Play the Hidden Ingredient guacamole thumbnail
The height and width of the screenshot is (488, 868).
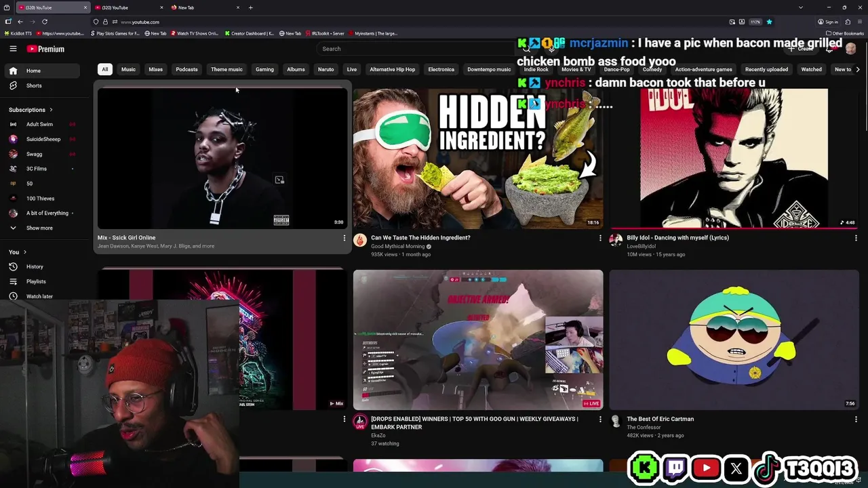pyautogui.click(x=478, y=159)
